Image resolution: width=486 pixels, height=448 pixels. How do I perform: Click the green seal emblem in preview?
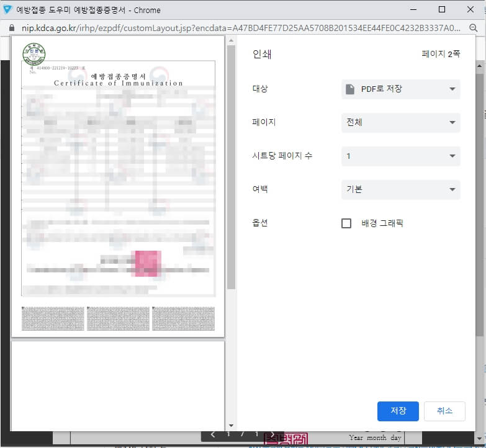[x=34, y=54]
